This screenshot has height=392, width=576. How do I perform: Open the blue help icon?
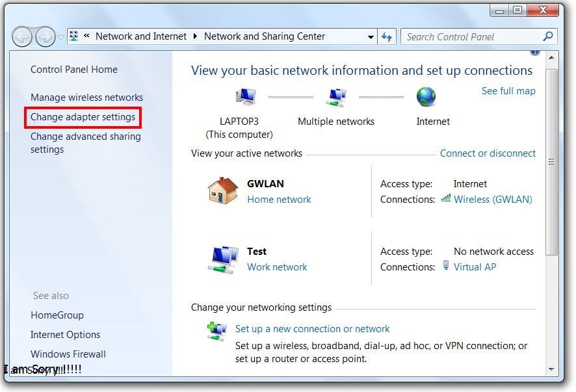pyautogui.click(x=535, y=53)
